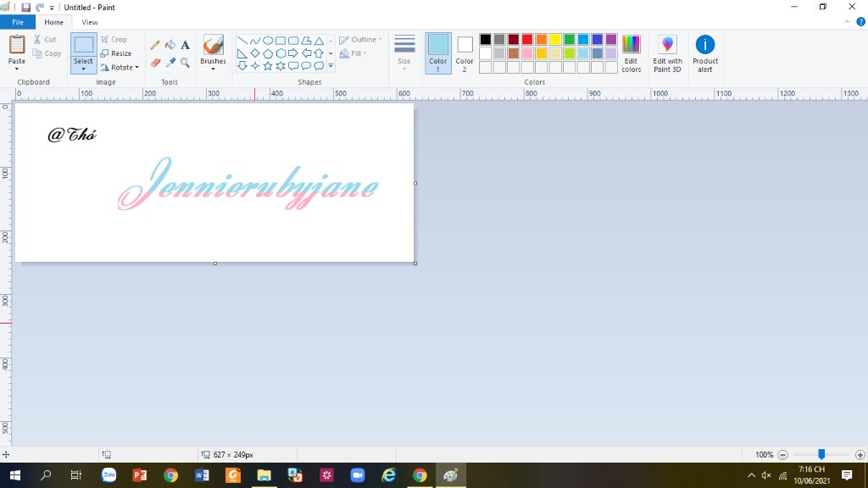The image size is (868, 488).
Task: Pick the black color swatch
Action: [486, 39]
